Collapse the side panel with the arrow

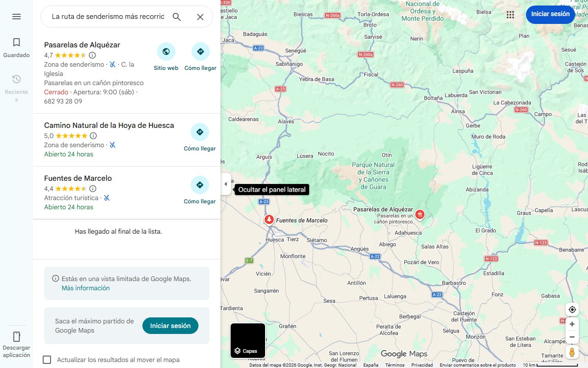tap(226, 184)
